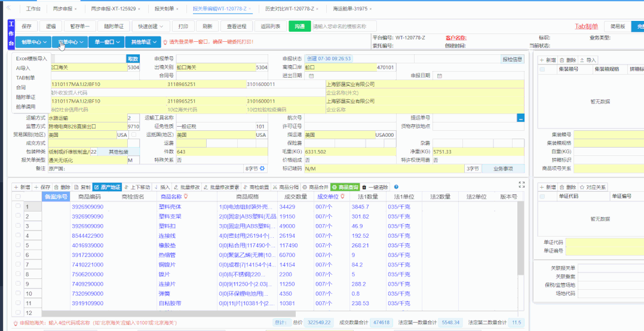
Task: Click 插入 in goods toolbar
Action: 162,187
